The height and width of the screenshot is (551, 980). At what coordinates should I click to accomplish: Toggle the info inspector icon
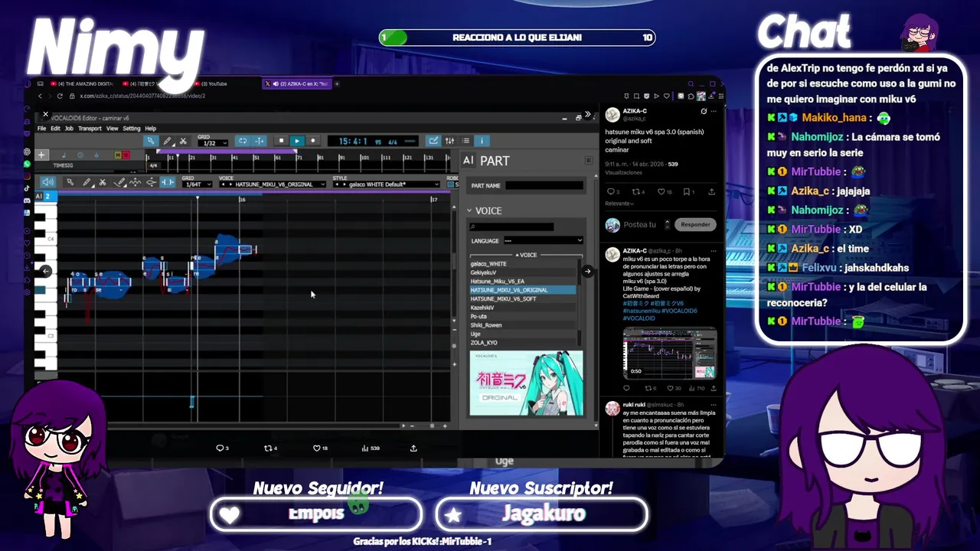pyautogui.click(x=482, y=141)
